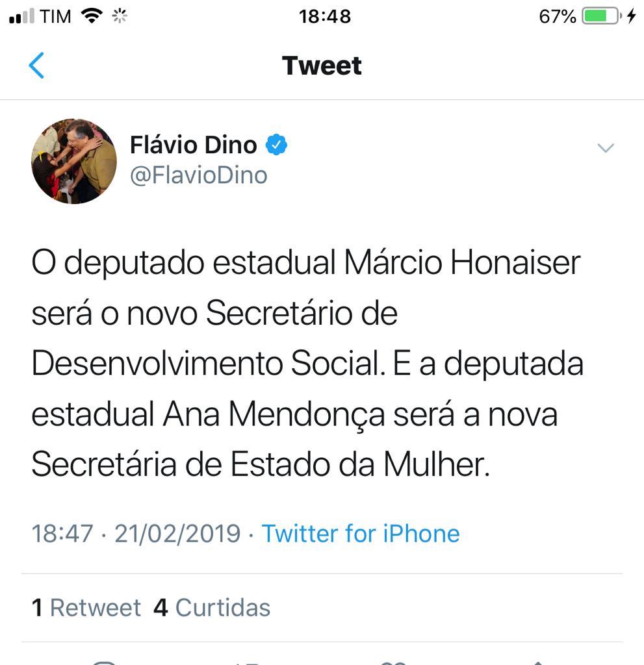Tap the tweet text about Márcio Honaiser

[307, 364]
